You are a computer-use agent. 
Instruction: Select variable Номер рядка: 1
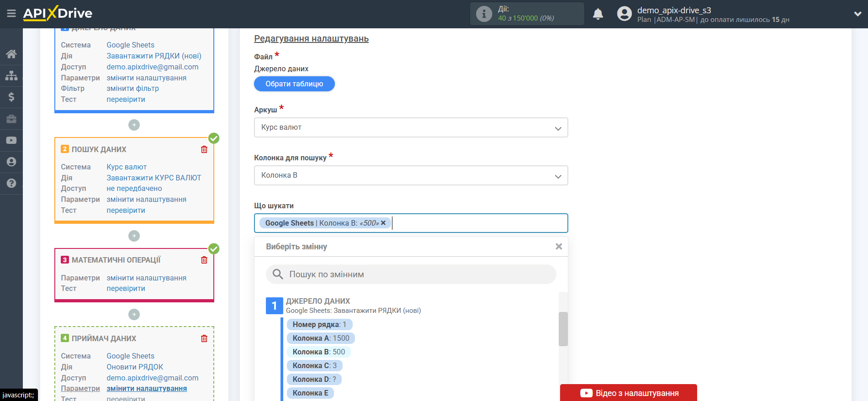pyautogui.click(x=319, y=324)
